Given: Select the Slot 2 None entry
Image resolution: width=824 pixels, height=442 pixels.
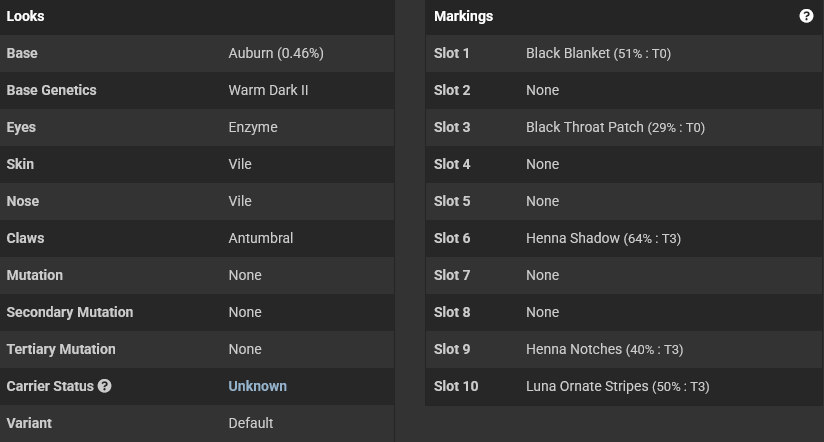Looking at the screenshot, I should pos(542,90).
